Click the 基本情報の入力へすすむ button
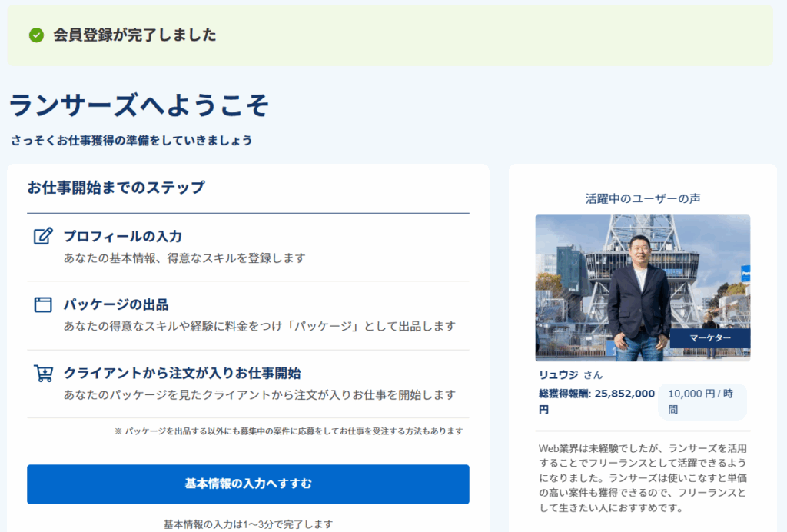This screenshot has width=787, height=532. point(248,484)
